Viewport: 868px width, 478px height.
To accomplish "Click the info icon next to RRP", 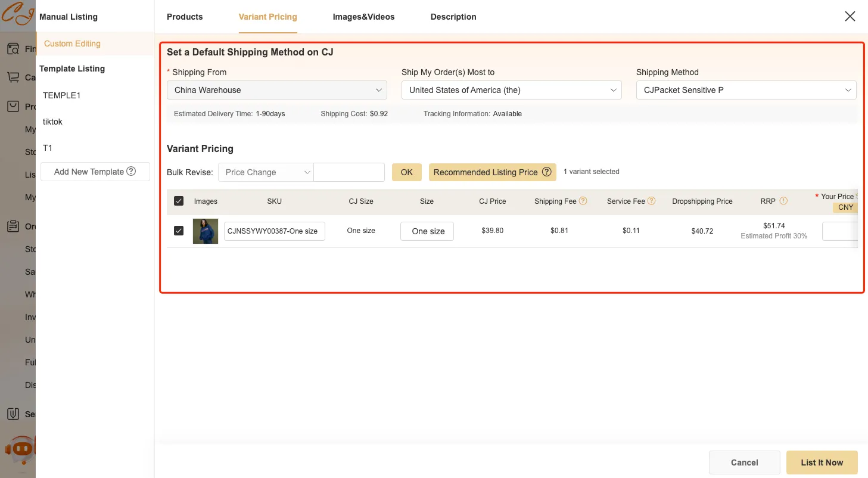I will tap(783, 201).
